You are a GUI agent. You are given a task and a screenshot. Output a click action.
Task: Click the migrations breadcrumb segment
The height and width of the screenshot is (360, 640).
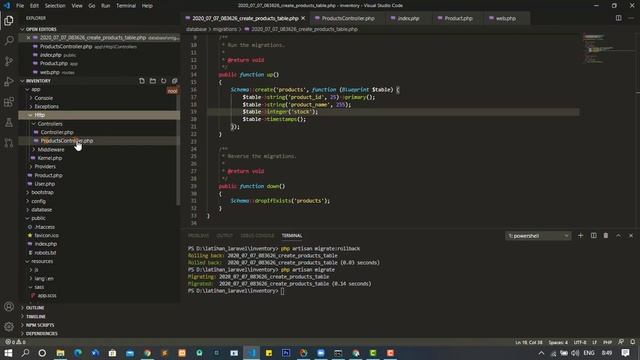click(224, 29)
